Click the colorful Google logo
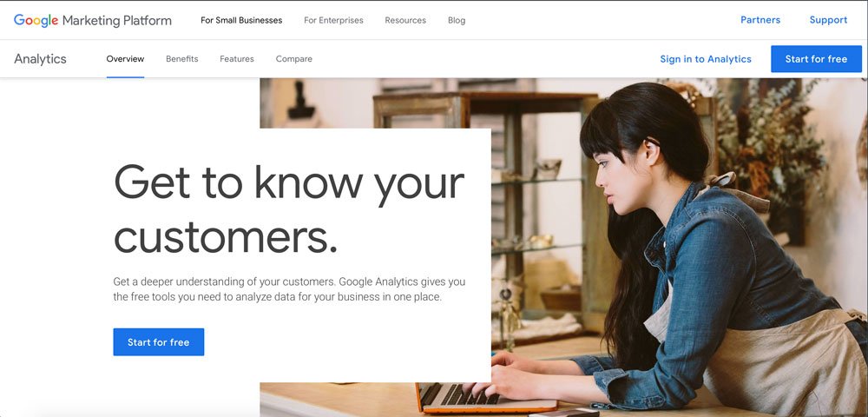 tap(36, 21)
